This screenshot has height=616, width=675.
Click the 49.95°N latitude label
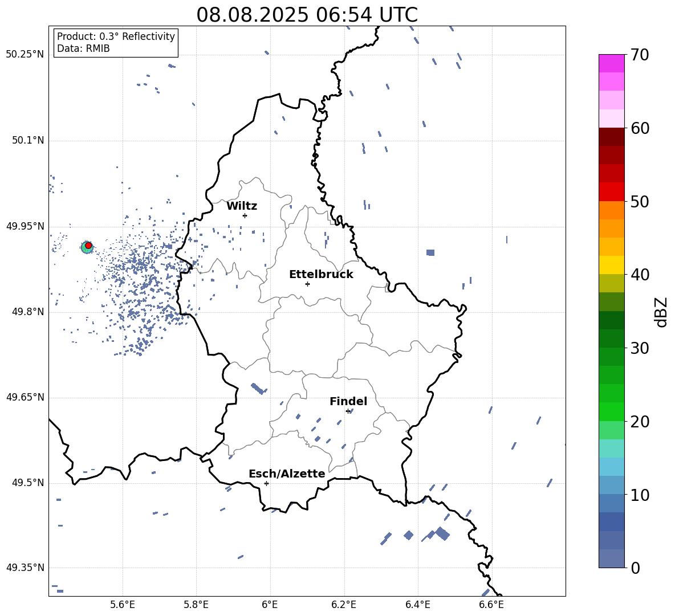pos(25,226)
